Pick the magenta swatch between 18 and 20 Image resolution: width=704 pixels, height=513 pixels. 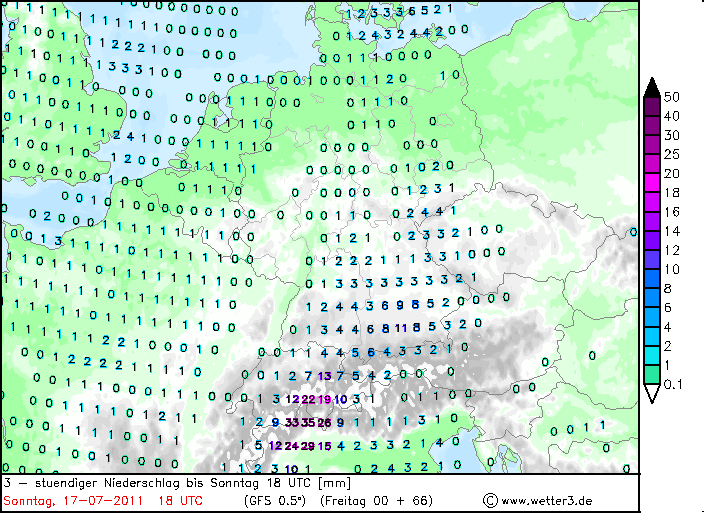click(652, 183)
